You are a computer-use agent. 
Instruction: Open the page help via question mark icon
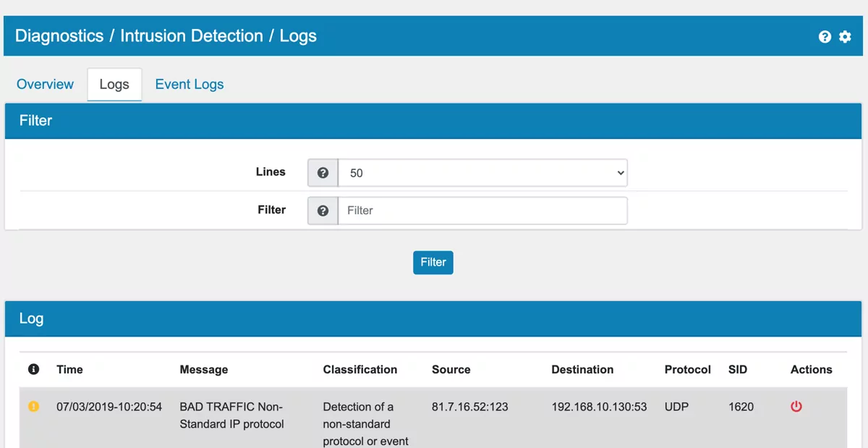click(825, 36)
